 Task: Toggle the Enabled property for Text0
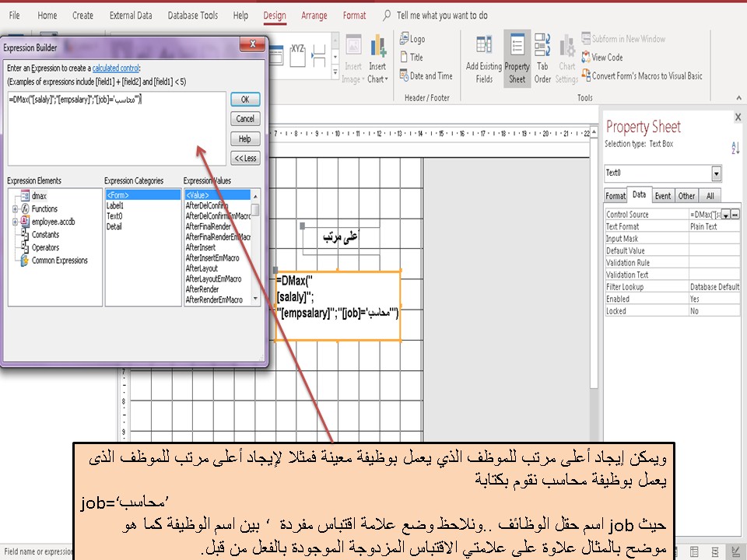point(696,298)
